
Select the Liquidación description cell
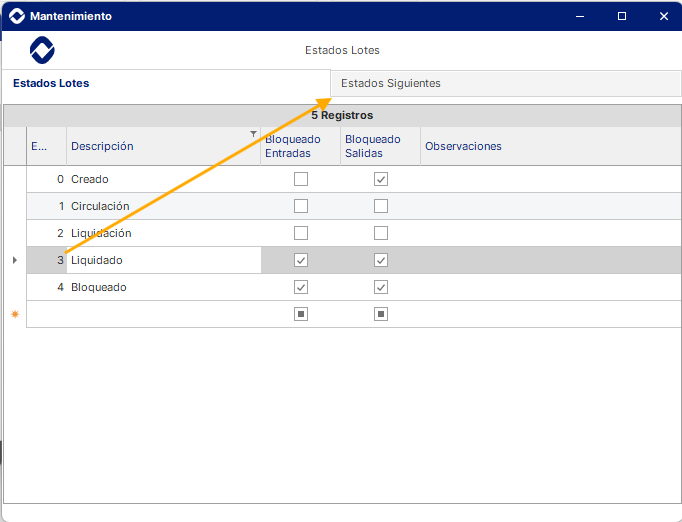(164, 233)
